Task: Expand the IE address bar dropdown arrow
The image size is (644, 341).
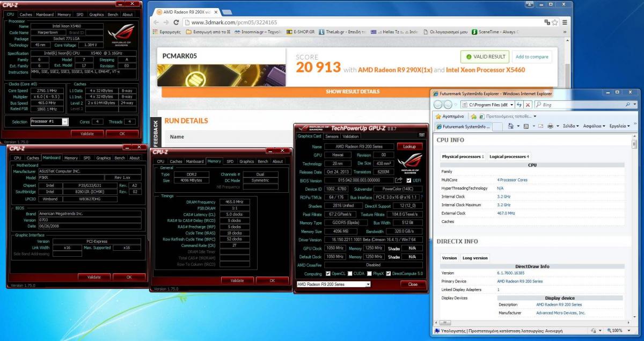Action: pos(511,105)
